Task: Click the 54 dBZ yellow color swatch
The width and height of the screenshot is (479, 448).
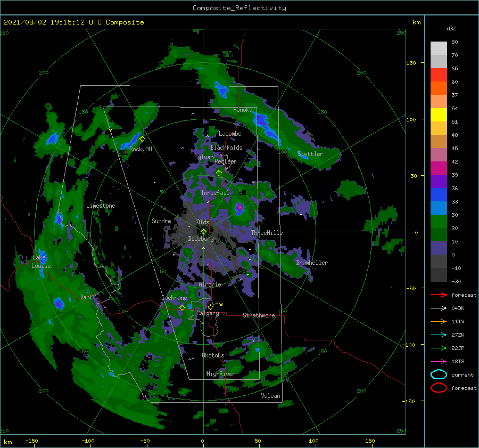Action: point(439,115)
